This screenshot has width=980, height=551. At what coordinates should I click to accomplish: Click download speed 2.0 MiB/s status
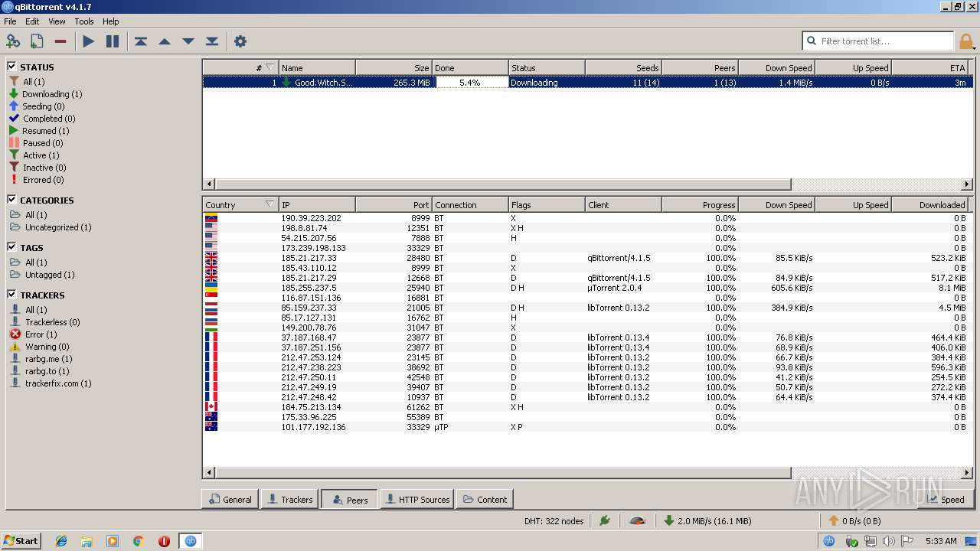(x=706, y=520)
